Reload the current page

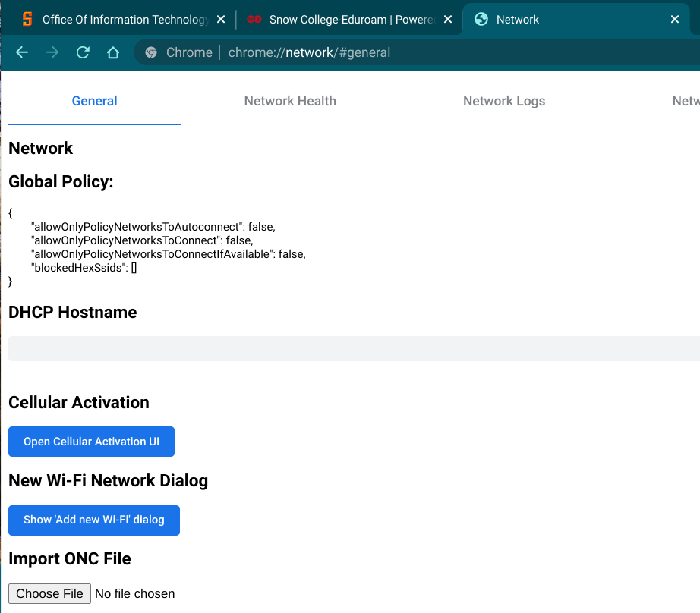(83, 52)
